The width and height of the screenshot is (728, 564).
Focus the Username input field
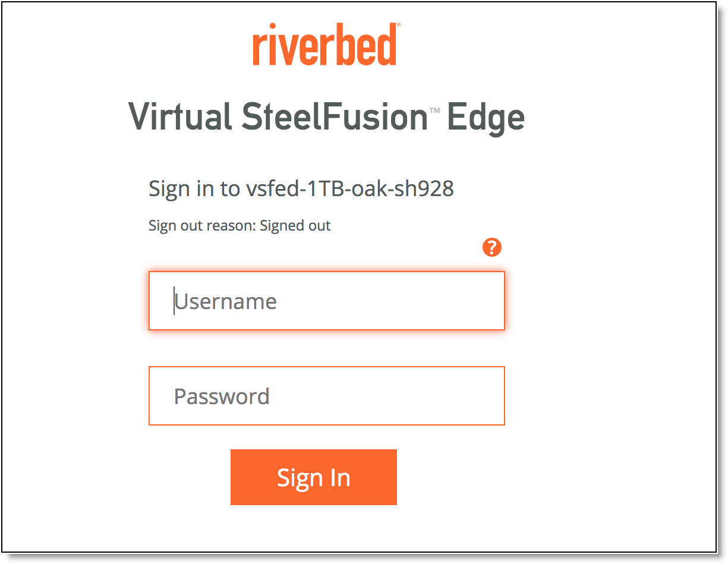tap(326, 301)
